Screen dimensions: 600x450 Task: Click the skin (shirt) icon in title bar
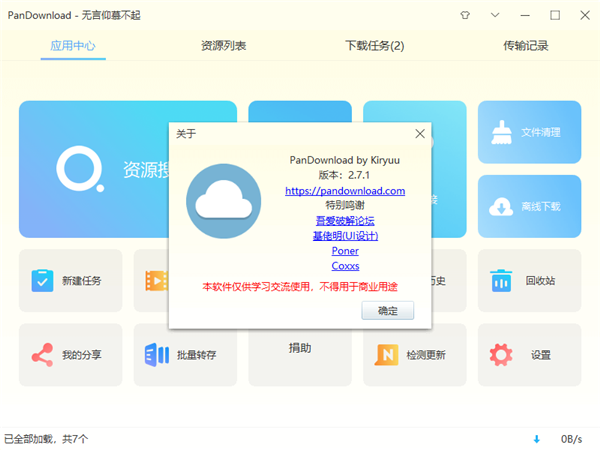(465, 15)
